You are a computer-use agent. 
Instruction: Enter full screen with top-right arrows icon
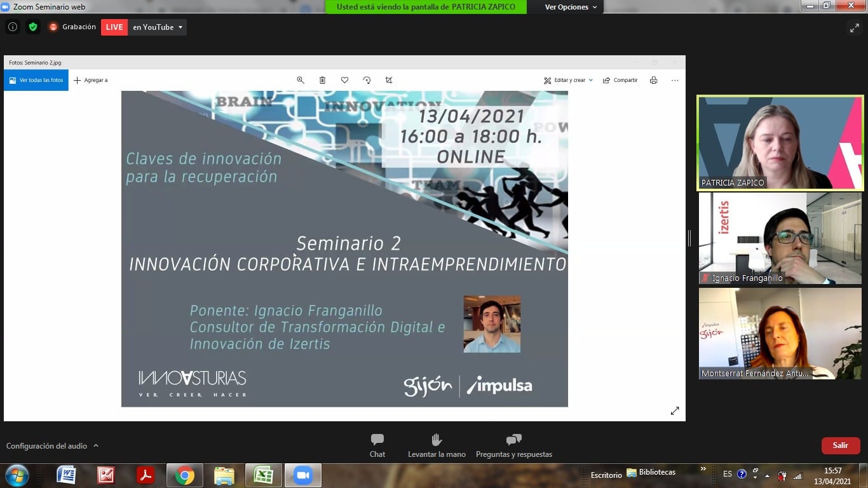(x=854, y=28)
